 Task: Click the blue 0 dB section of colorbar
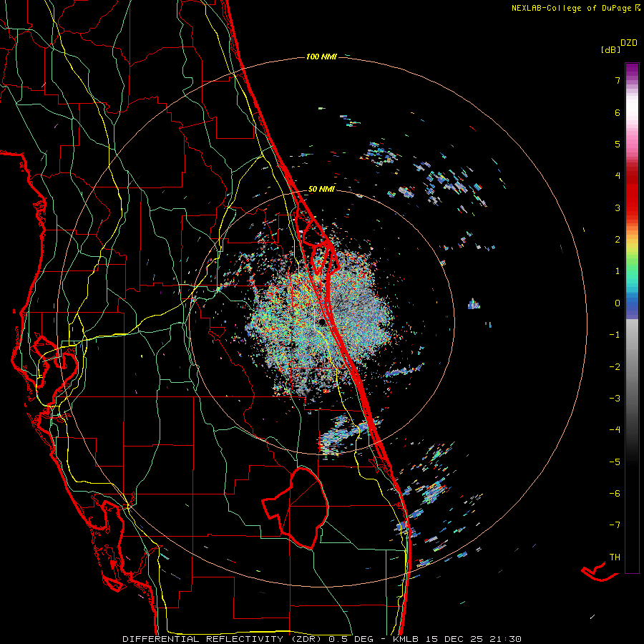tap(632, 304)
